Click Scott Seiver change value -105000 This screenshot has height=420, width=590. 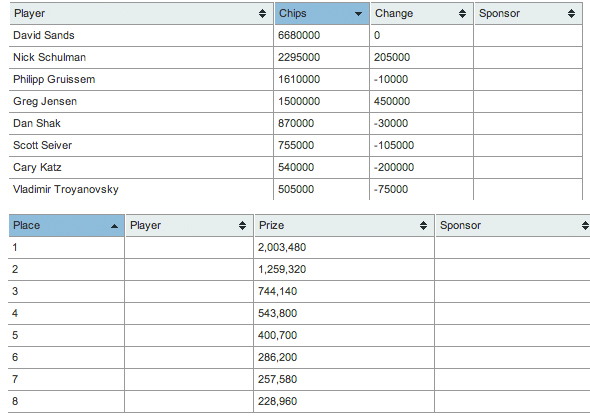click(x=394, y=145)
